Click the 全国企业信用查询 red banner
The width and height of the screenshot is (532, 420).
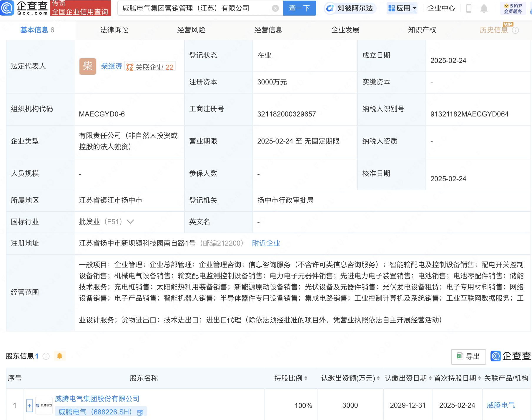click(x=80, y=8)
